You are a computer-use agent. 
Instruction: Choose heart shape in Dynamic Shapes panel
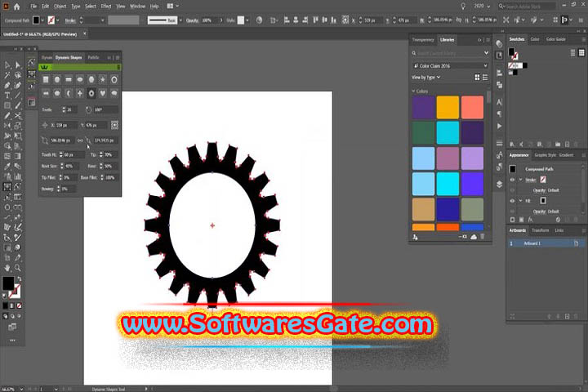103,93
